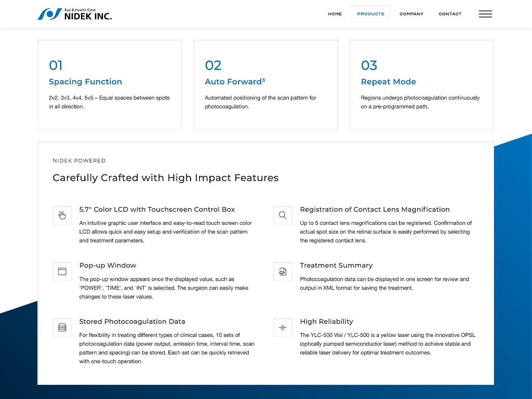The image size is (532, 399).
Task: Go to the Home menu item
Action: 335,14
